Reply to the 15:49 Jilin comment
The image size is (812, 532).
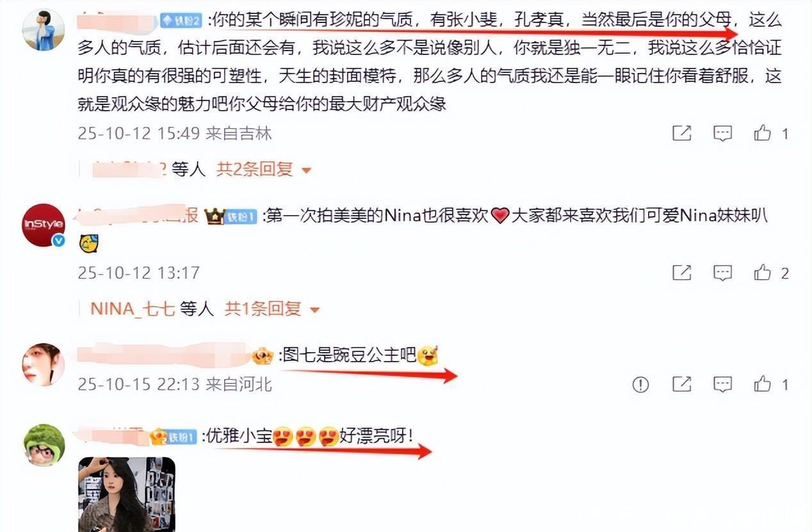pyautogui.click(x=722, y=133)
